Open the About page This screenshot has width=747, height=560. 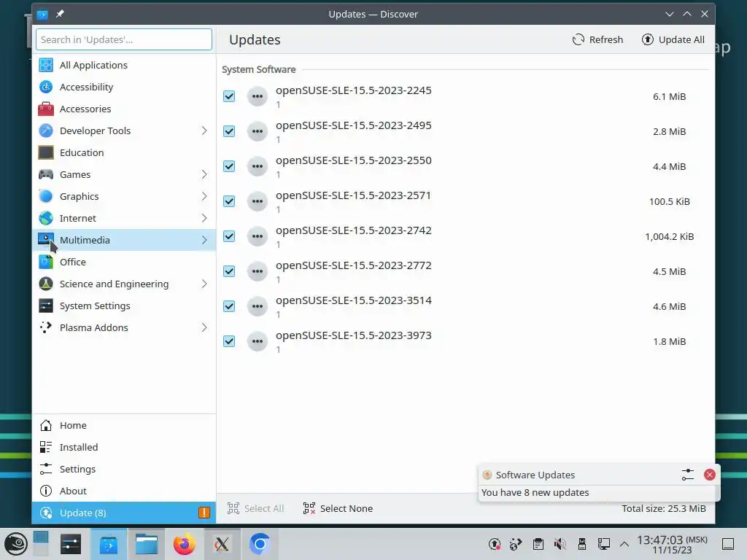point(124,491)
